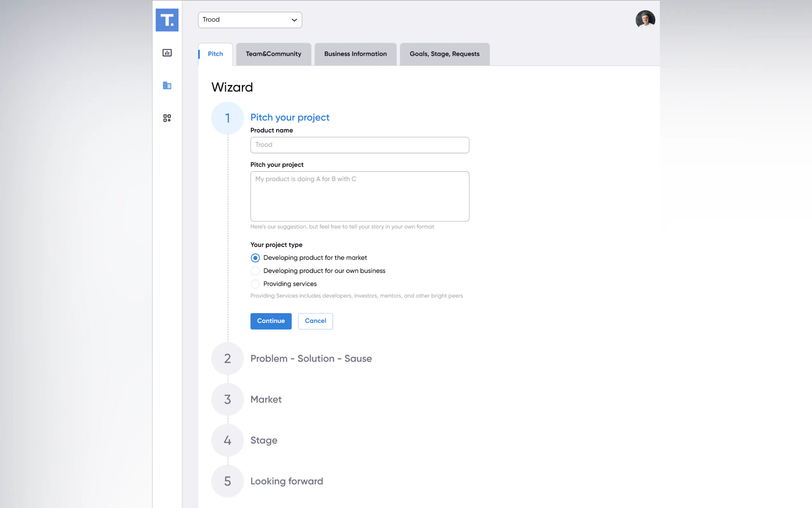The width and height of the screenshot is (812, 508).
Task: Open the dashboard chart sidebar icon
Action: [x=167, y=53]
